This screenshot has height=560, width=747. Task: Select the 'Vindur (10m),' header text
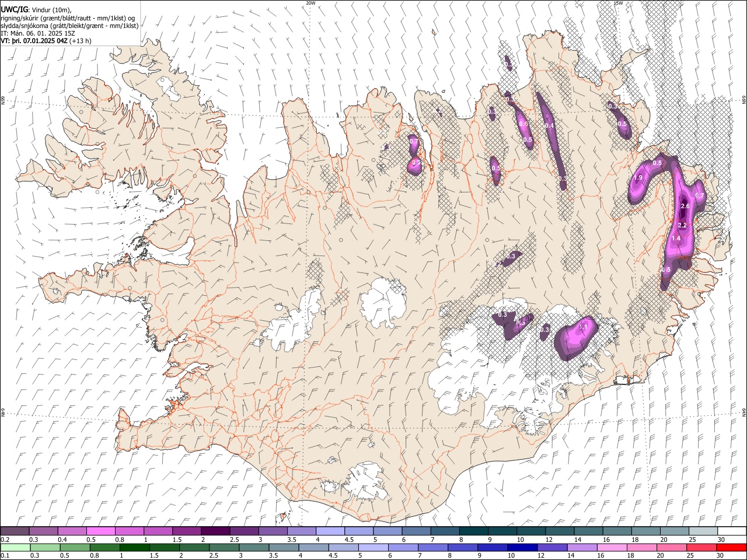pyautogui.click(x=51, y=10)
